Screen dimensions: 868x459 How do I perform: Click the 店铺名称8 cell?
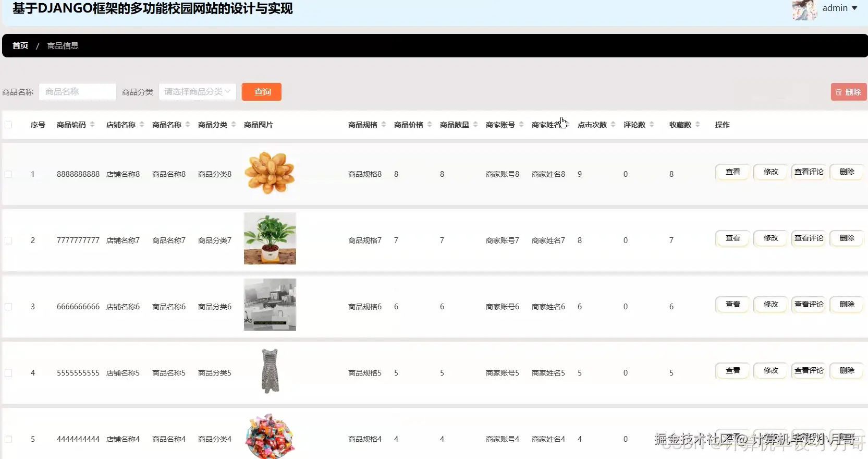point(123,174)
